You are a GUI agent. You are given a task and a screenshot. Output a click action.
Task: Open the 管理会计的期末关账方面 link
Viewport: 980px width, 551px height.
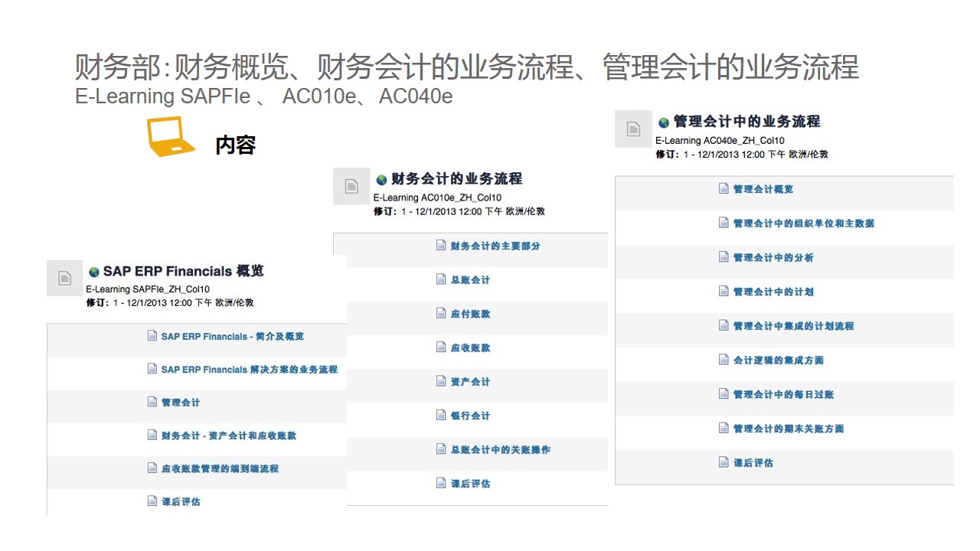point(789,429)
